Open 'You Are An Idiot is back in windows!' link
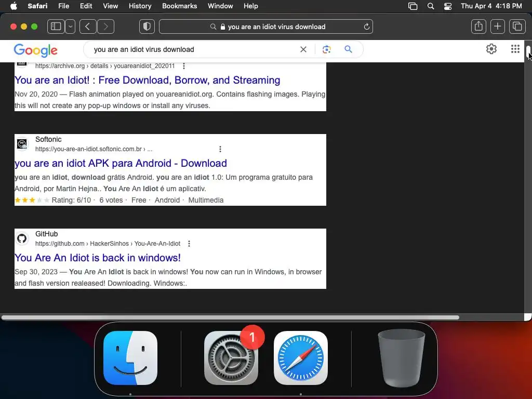 pyautogui.click(x=97, y=258)
